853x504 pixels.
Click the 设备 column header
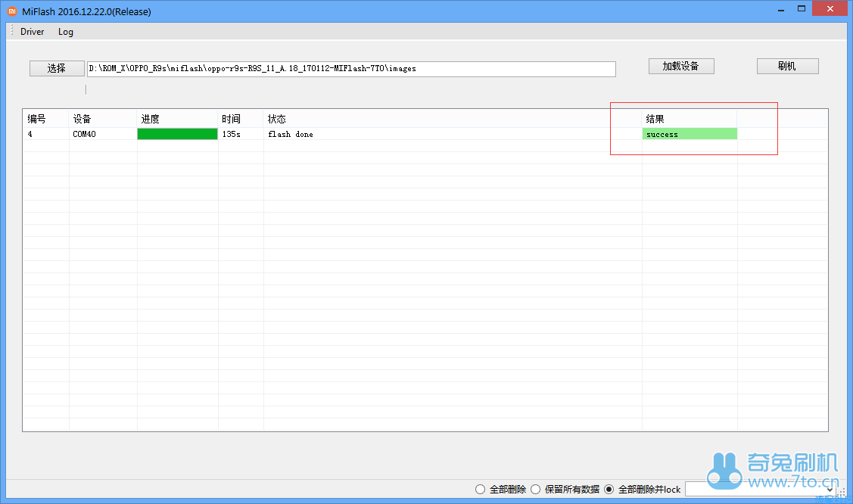tap(103, 119)
